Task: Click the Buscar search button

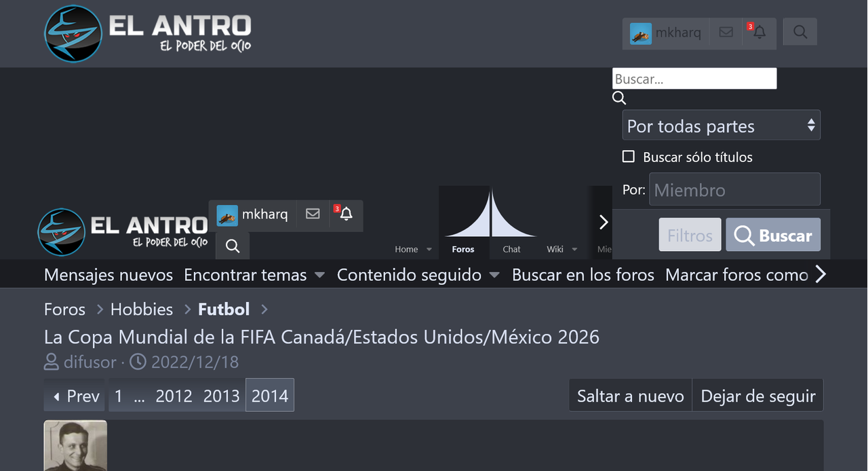Action: (x=773, y=235)
